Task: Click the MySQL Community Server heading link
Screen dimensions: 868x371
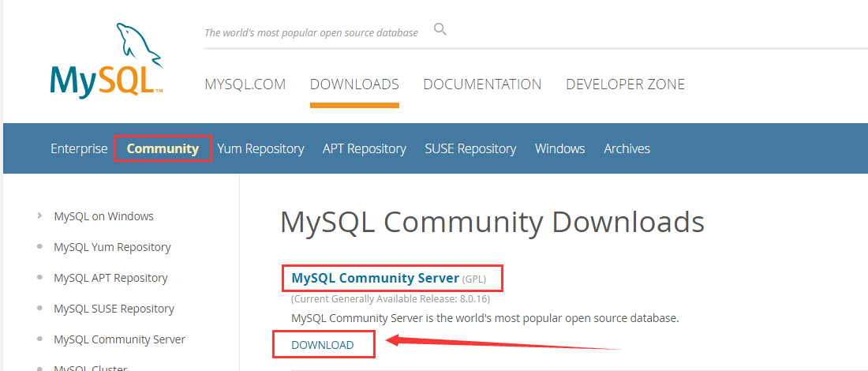Action: point(376,278)
